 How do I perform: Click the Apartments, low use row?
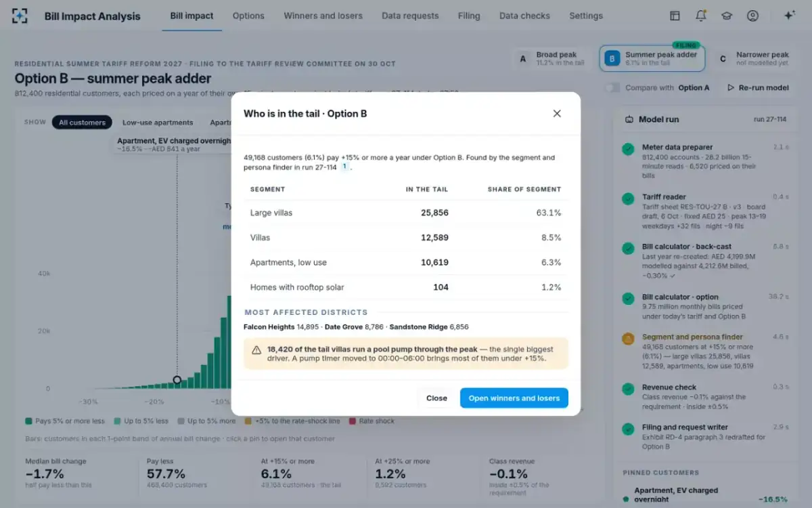click(405, 263)
